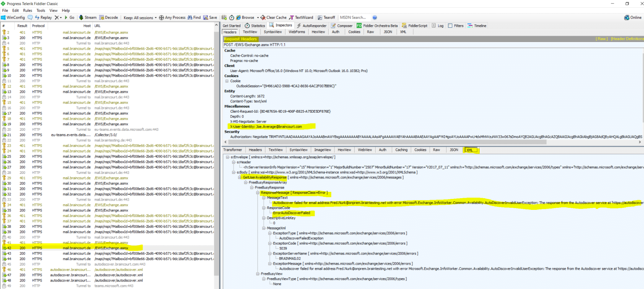The image size is (644, 289).
Task: Open Fiddler Orchestra Beta tab
Action: (377, 26)
